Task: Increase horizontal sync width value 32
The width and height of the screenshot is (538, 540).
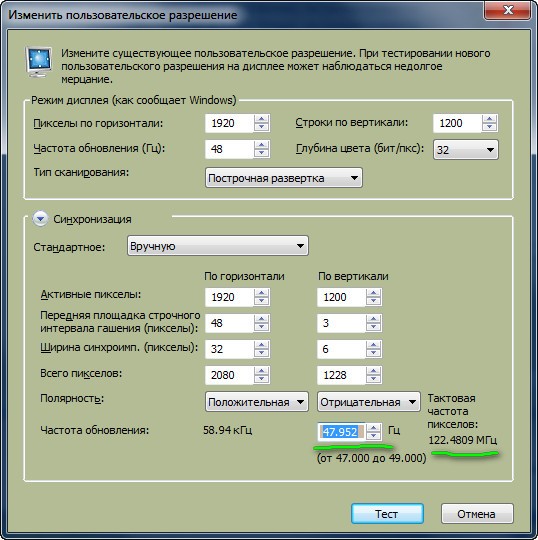Action: 262,344
